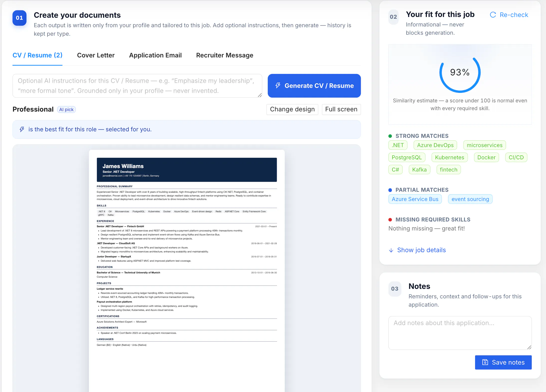
Task: Click the AI instructions resize handle
Action: [260, 95]
